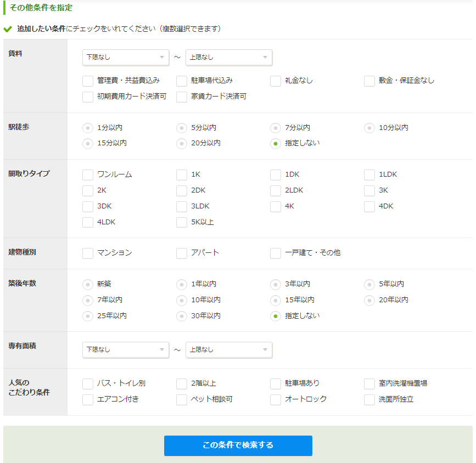Check マンション building type

coord(88,253)
